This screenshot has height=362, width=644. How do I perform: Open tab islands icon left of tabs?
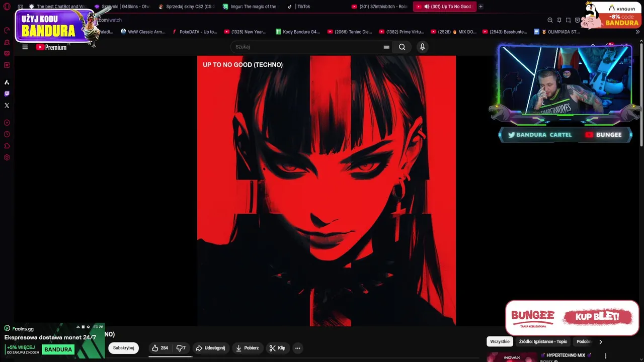20,7
